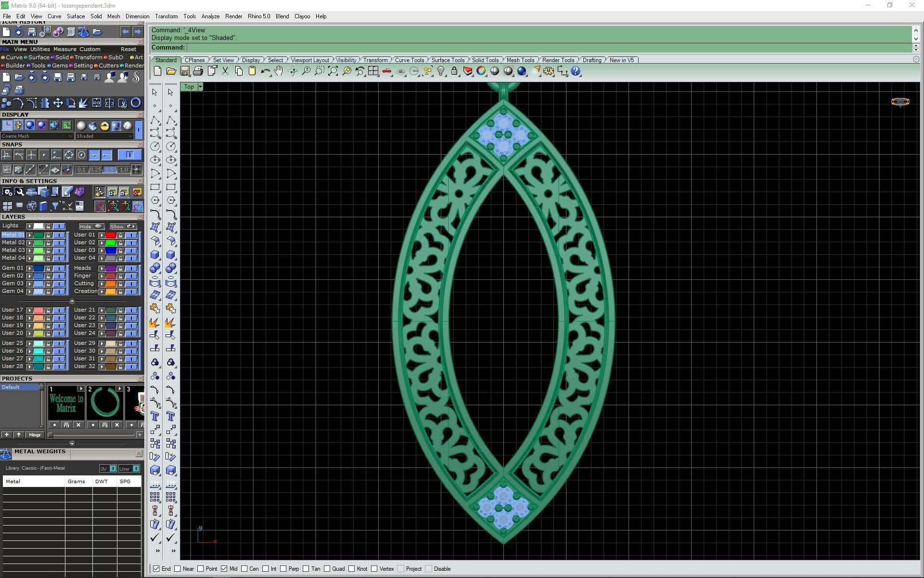Click Reset in the Main Menu panel
Screen dimensions: 924x578
click(x=128, y=49)
